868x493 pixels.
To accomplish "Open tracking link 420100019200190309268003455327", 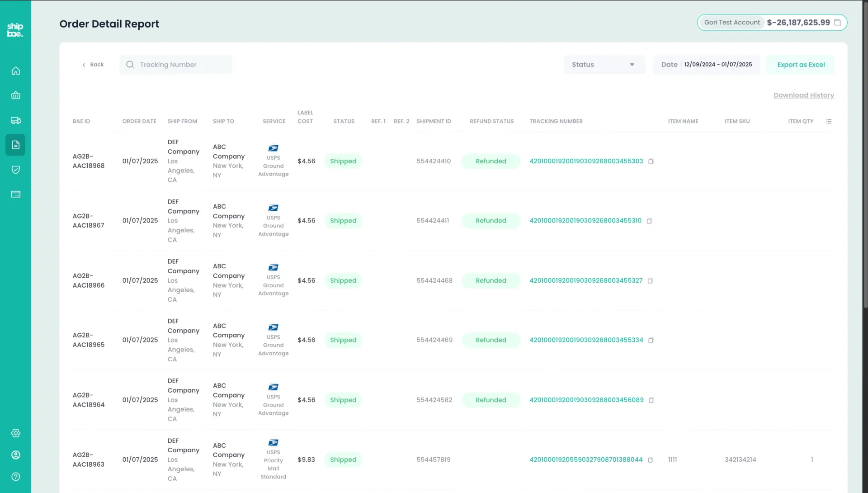I will click(x=586, y=280).
